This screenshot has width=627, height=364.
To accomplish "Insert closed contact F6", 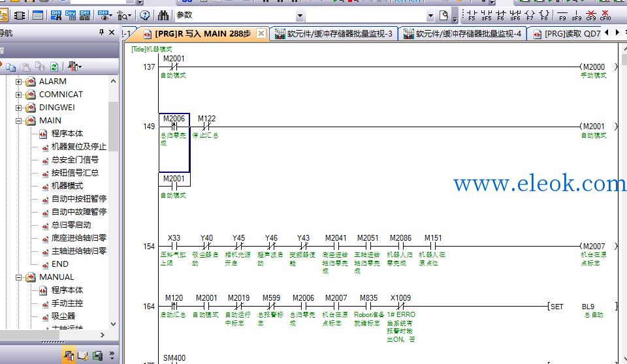I will tap(501, 15).
